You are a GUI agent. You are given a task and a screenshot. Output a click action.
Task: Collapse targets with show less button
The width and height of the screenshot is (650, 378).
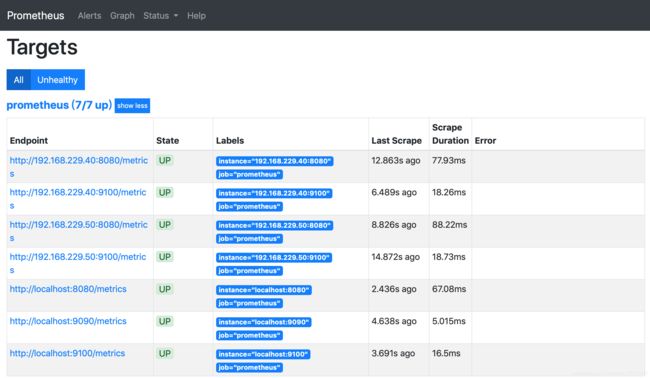point(132,106)
